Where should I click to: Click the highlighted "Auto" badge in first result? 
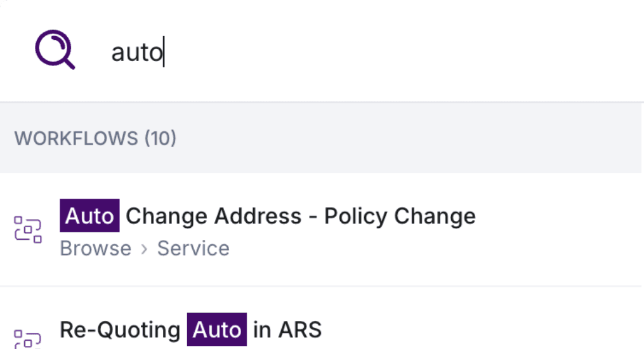pos(89,216)
